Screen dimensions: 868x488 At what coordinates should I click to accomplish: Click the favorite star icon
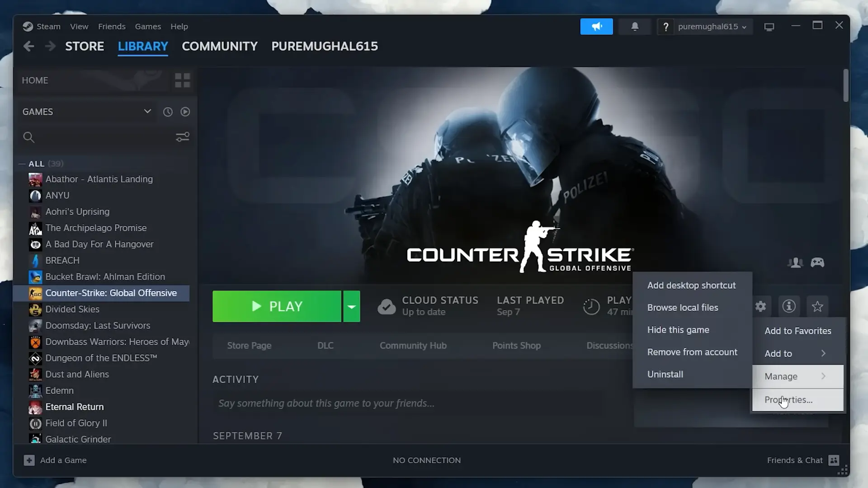[x=817, y=306]
